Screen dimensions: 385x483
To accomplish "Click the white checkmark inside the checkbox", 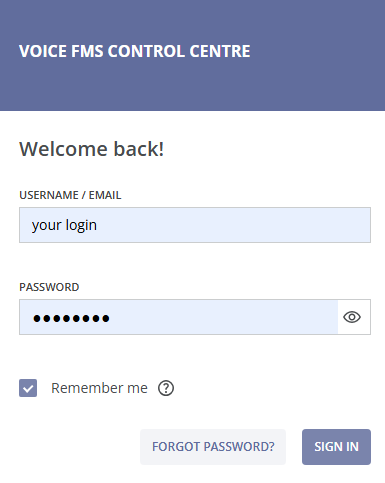I will (x=28, y=389).
